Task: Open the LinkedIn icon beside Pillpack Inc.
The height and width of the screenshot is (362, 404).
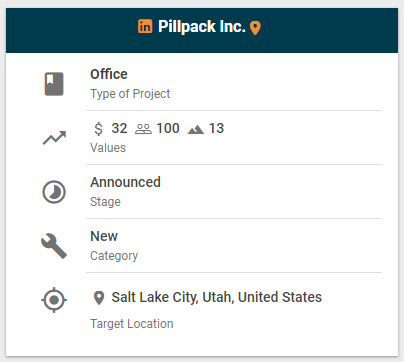Action: pos(145,26)
